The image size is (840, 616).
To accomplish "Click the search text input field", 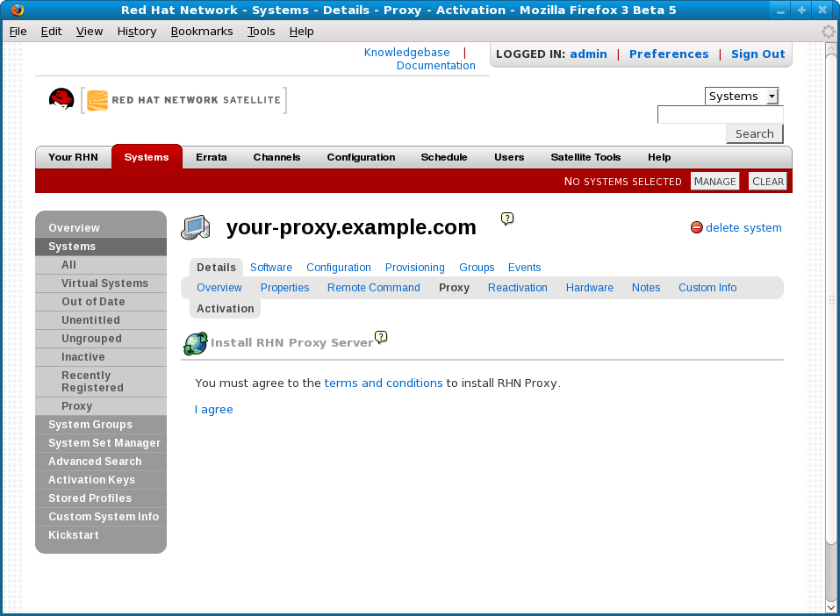I will pos(720,115).
